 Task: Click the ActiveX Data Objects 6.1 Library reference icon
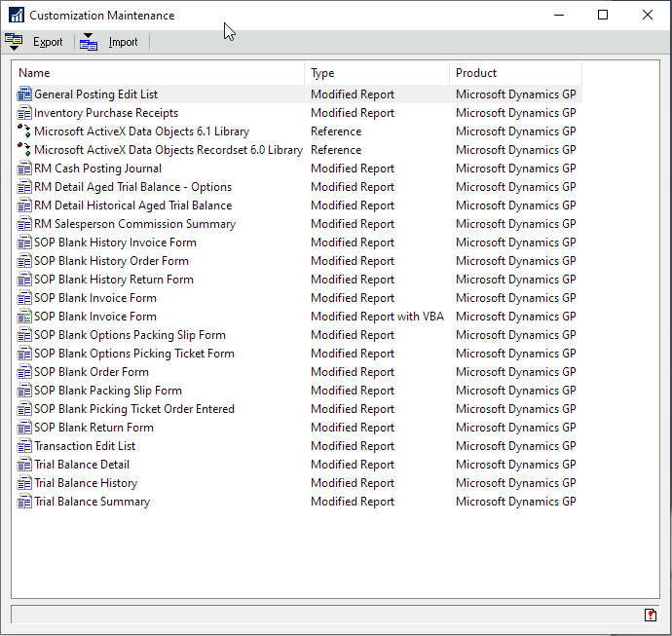pyautogui.click(x=24, y=131)
